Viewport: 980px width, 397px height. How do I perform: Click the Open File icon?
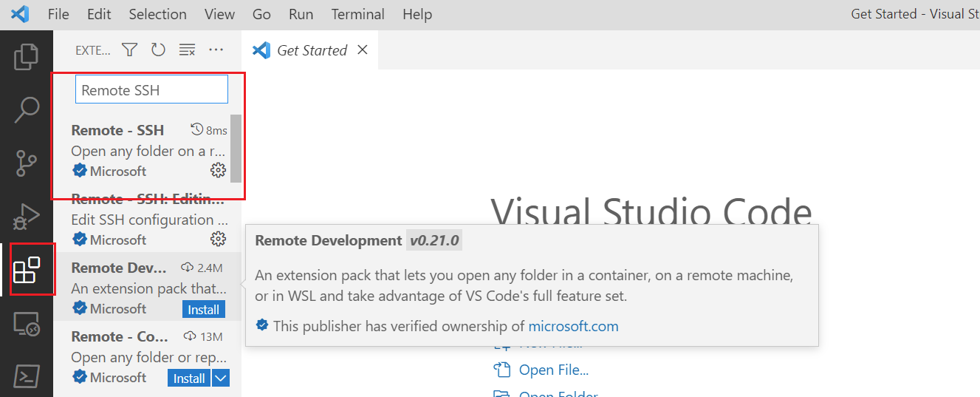502,370
